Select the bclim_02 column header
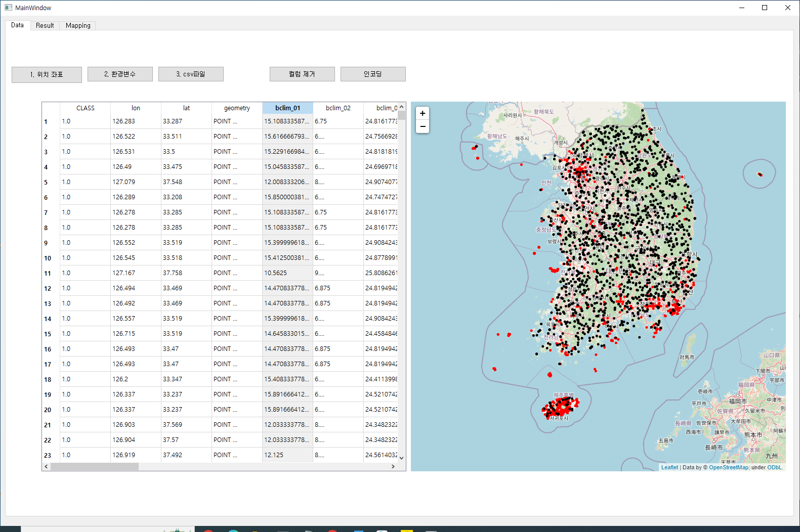 (x=339, y=108)
